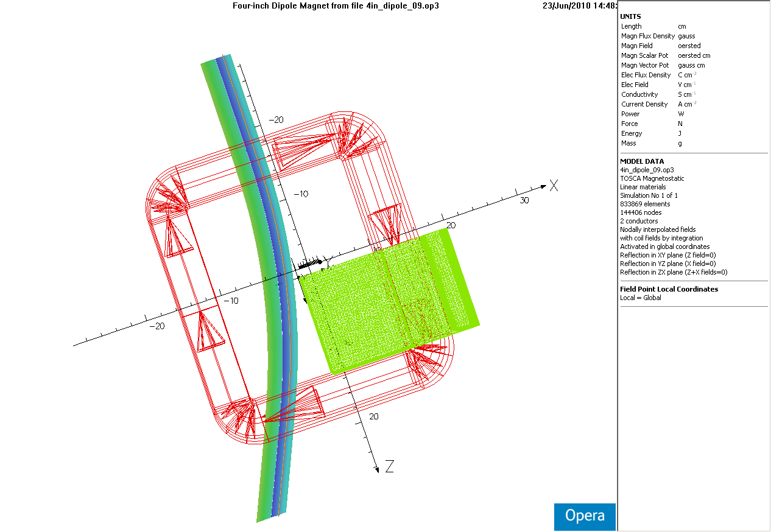Click the Field Point Local Coordinates heading
This screenshot has width=771, height=532.
[669, 289]
